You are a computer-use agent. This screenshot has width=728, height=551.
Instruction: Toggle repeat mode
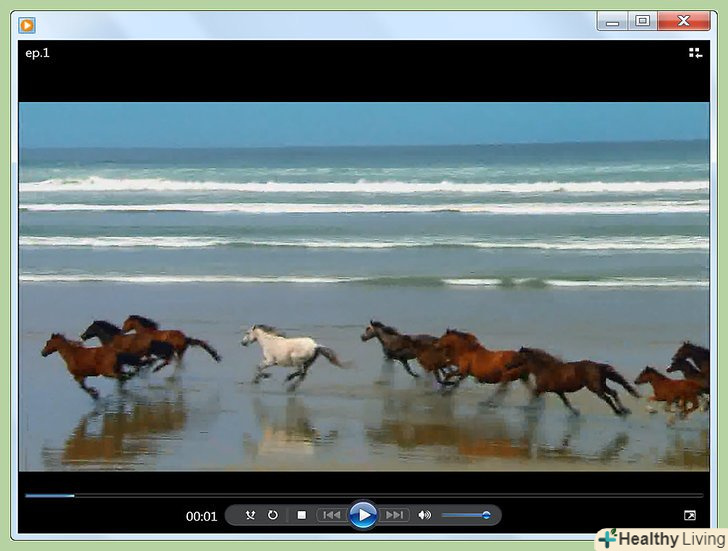pyautogui.click(x=273, y=515)
